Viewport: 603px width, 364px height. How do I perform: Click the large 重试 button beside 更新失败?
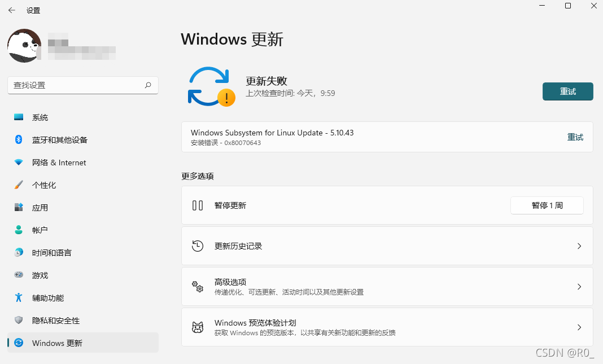[567, 91]
